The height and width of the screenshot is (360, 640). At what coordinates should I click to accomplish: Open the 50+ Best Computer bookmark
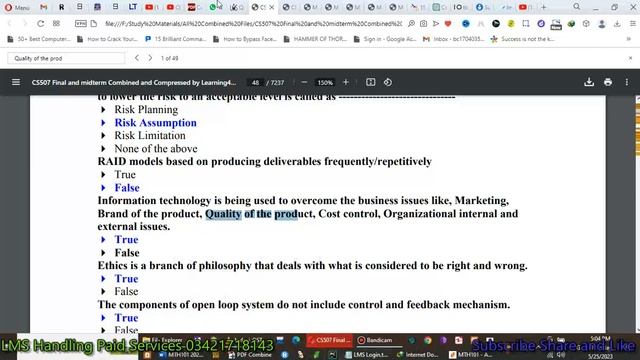(39, 39)
